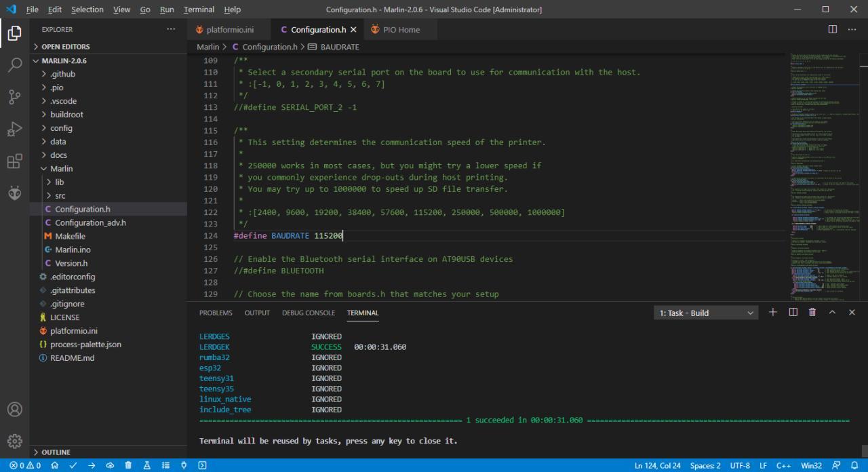Click PlatformIO Run Task list icon

pos(165,466)
